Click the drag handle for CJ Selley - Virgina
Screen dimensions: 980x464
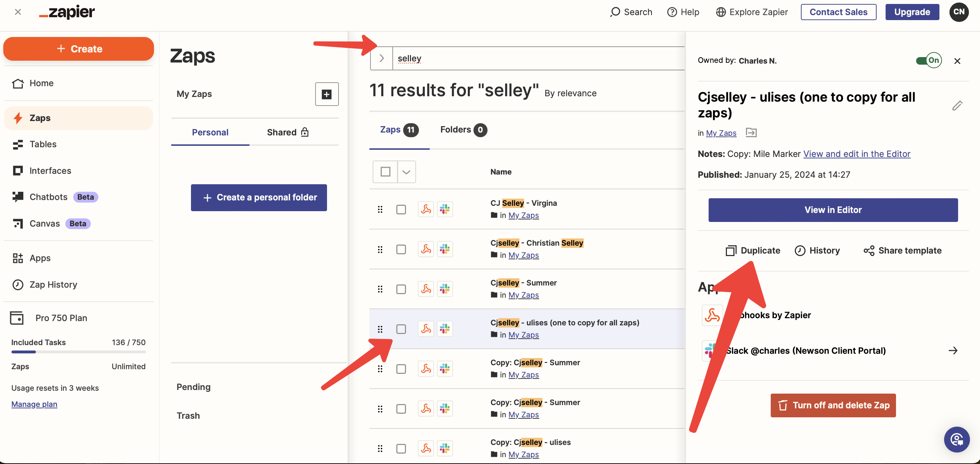click(380, 209)
